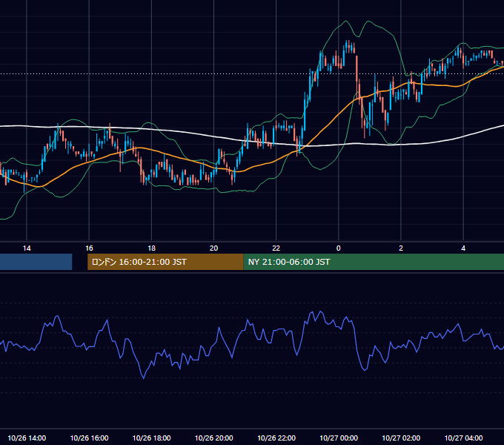Click the 10/27 00:00 date label
The image size is (504, 445).
click(339, 438)
